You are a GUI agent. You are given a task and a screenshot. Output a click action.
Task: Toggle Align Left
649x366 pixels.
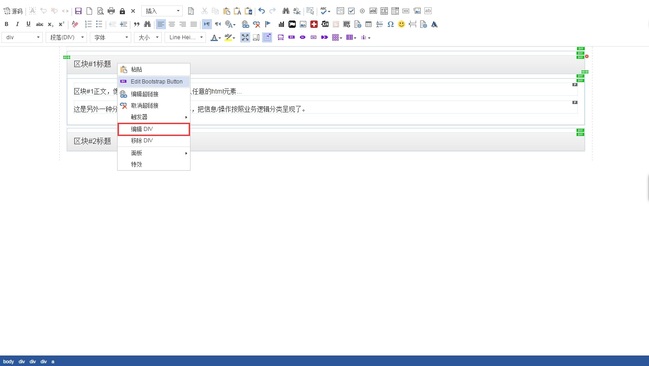[x=161, y=24]
